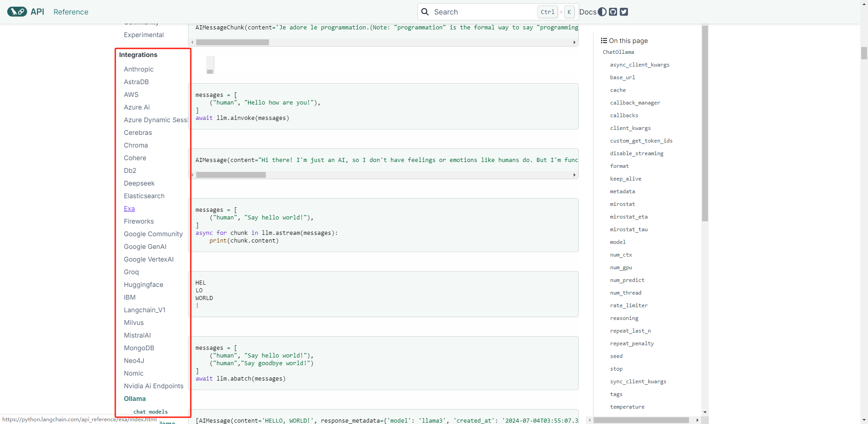868x424 pixels.
Task: Open Azure Dynamic Sessions integration
Action: pyautogui.click(x=156, y=120)
